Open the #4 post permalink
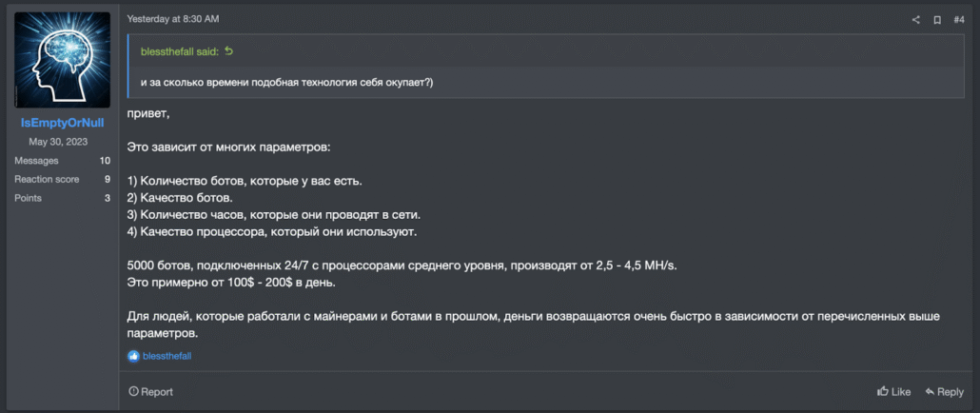 [x=958, y=19]
